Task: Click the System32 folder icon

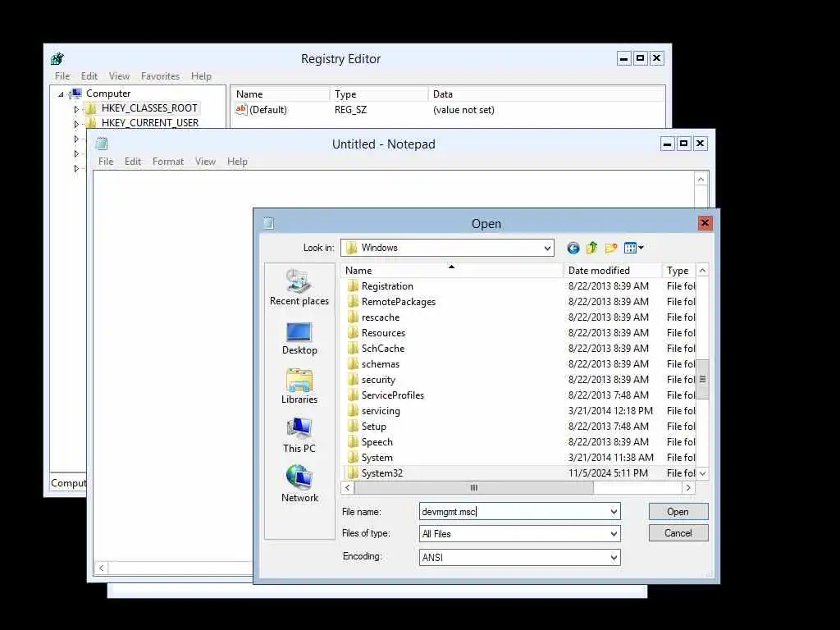Action: 353,473
